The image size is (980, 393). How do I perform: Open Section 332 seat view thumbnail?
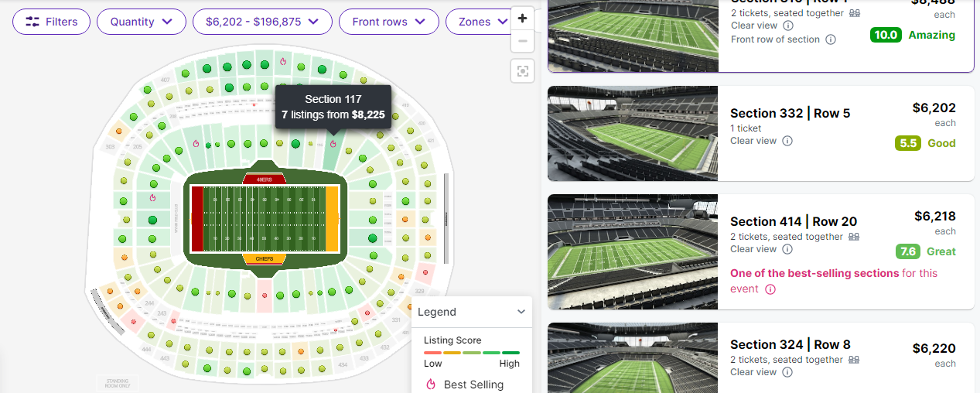[x=633, y=133]
